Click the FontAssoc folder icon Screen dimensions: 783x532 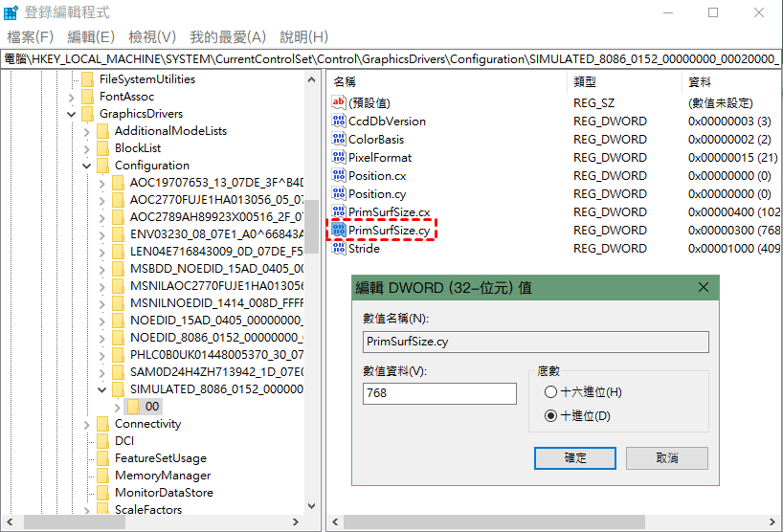point(87,97)
